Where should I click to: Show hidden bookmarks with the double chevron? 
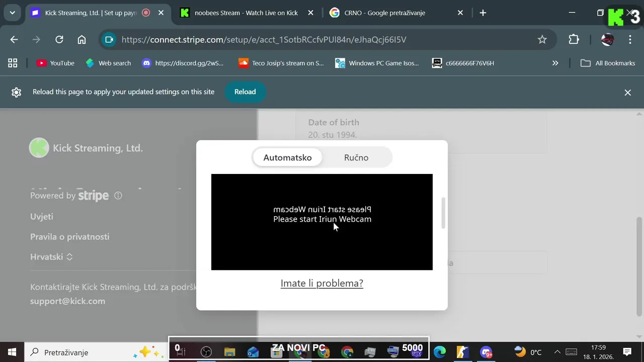[555, 63]
